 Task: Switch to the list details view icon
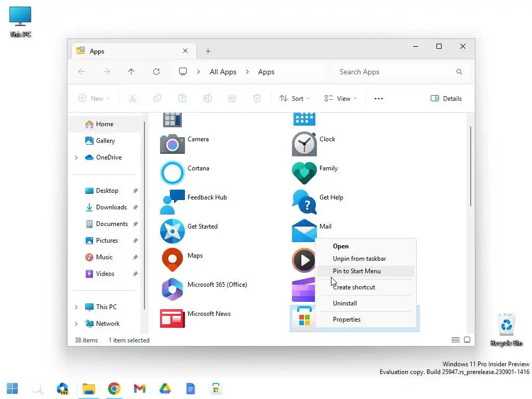pos(456,340)
